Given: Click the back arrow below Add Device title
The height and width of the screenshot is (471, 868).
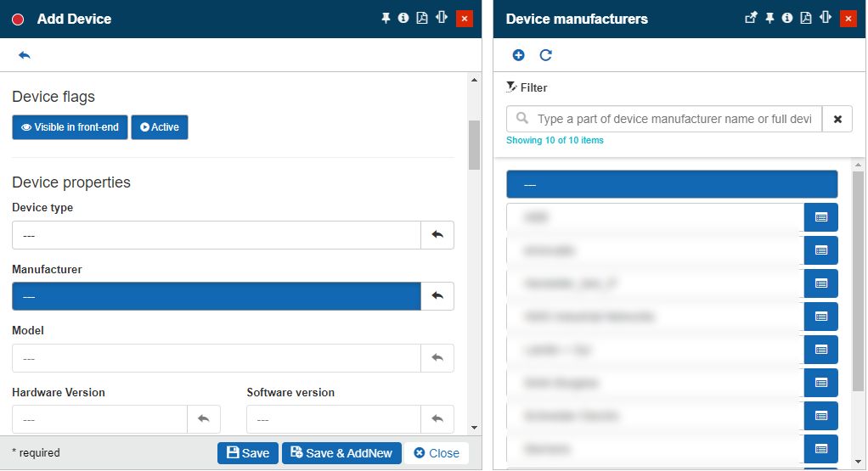Looking at the screenshot, I should [x=24, y=55].
